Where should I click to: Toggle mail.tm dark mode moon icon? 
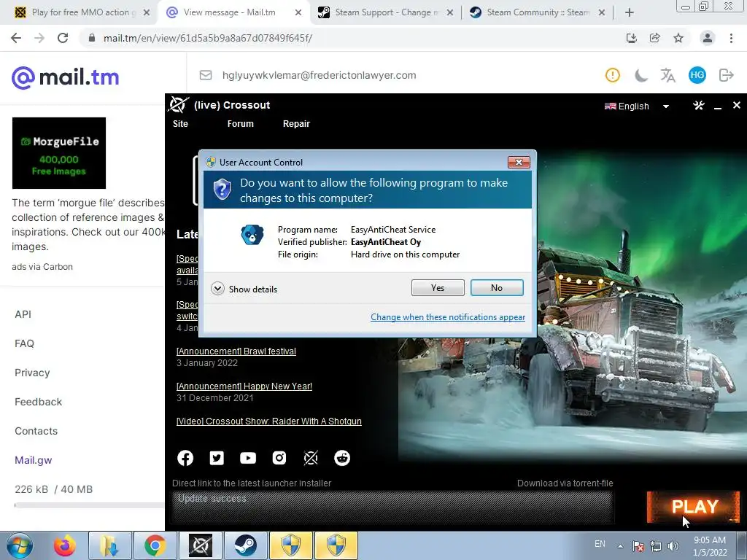pyautogui.click(x=640, y=75)
